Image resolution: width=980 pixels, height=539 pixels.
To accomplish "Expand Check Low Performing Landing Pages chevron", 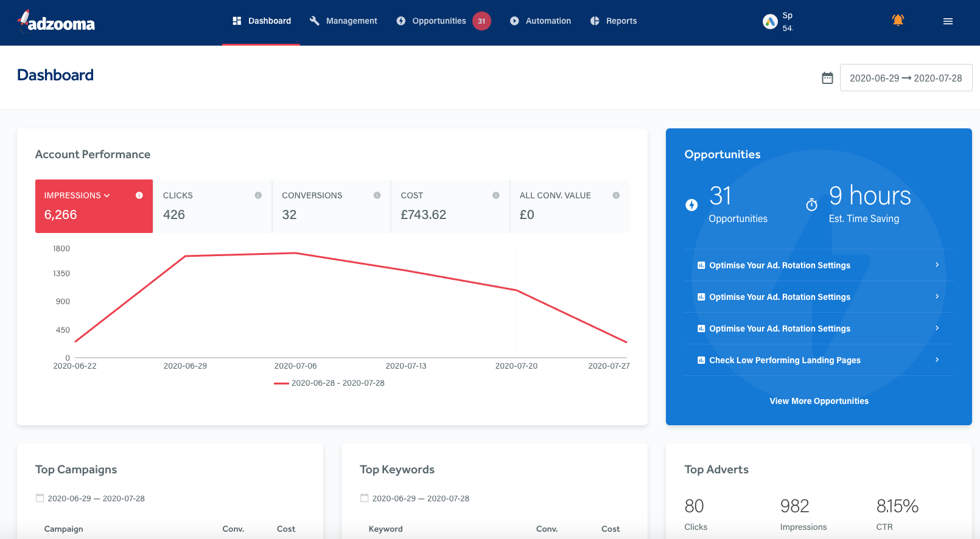I will (937, 360).
